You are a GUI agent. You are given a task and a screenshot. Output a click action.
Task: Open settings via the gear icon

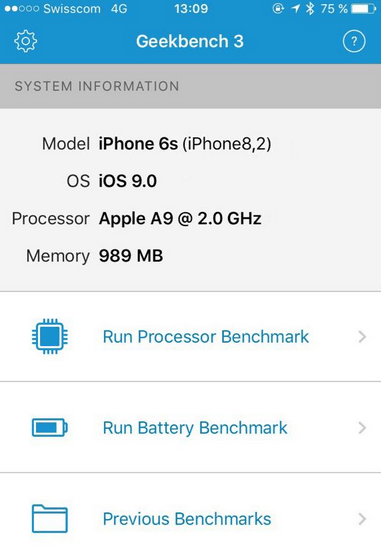pyautogui.click(x=26, y=41)
